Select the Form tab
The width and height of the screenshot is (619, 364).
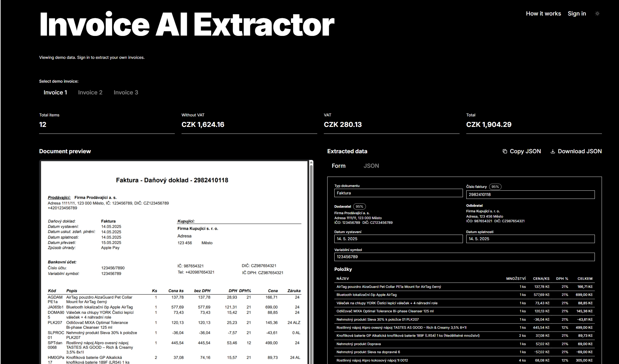pos(339,166)
